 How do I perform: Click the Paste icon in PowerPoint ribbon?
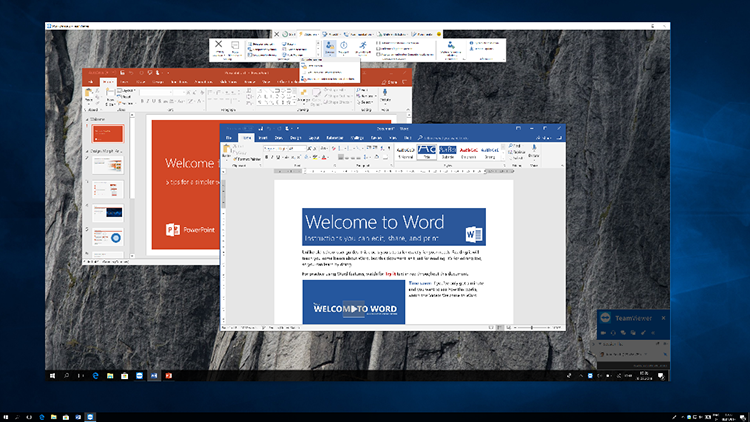pos(88,96)
